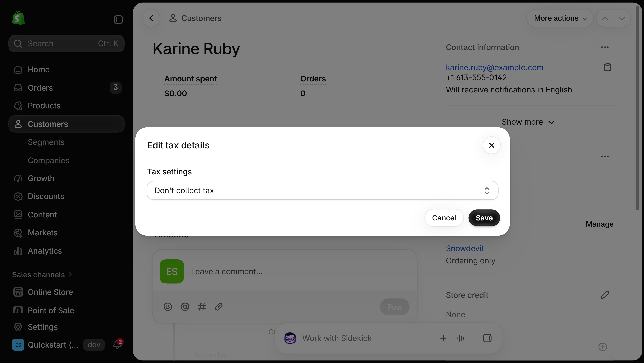Open Home in the sidebar
The image size is (644, 363).
click(x=66, y=69)
